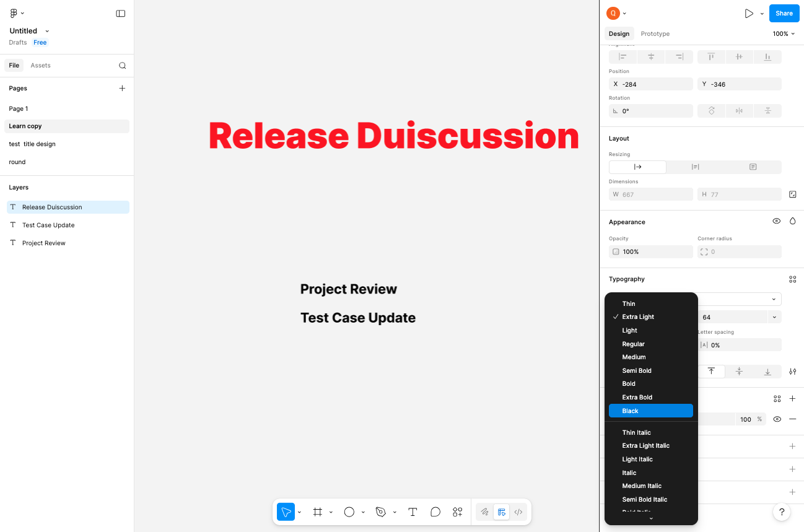Screen dimensions: 804x532
Task: Open fill styles four-dot icon
Action: (x=777, y=399)
